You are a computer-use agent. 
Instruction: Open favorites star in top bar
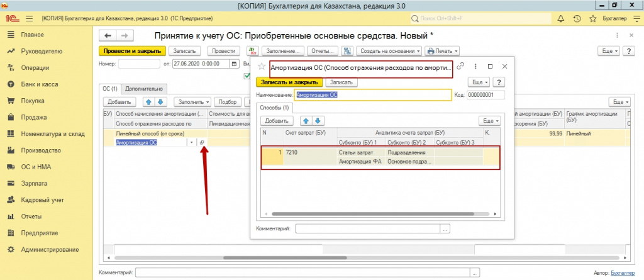click(592, 18)
